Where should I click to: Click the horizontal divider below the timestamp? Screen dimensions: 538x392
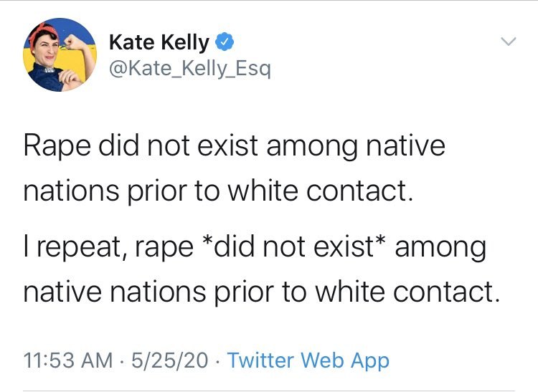click(x=269, y=391)
